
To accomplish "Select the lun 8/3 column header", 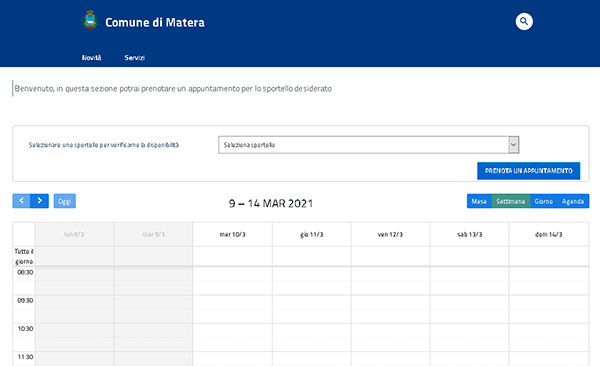I will (x=74, y=234).
